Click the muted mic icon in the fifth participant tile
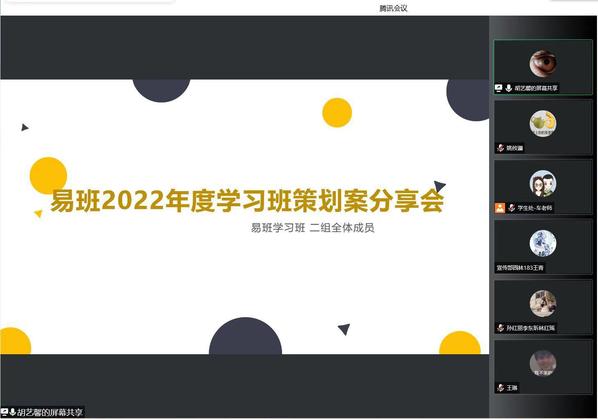This screenshot has width=598, height=419. click(x=501, y=328)
